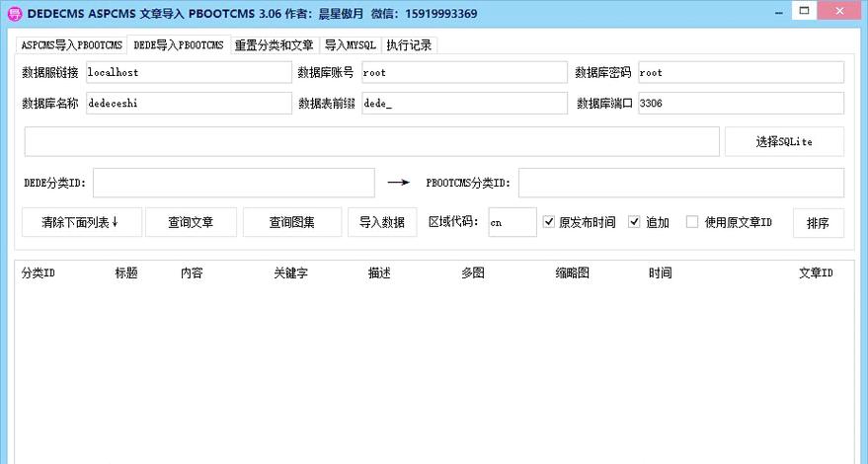The image size is (868, 464).
Task: Uncheck the 追加 checkbox
Action: pos(635,222)
